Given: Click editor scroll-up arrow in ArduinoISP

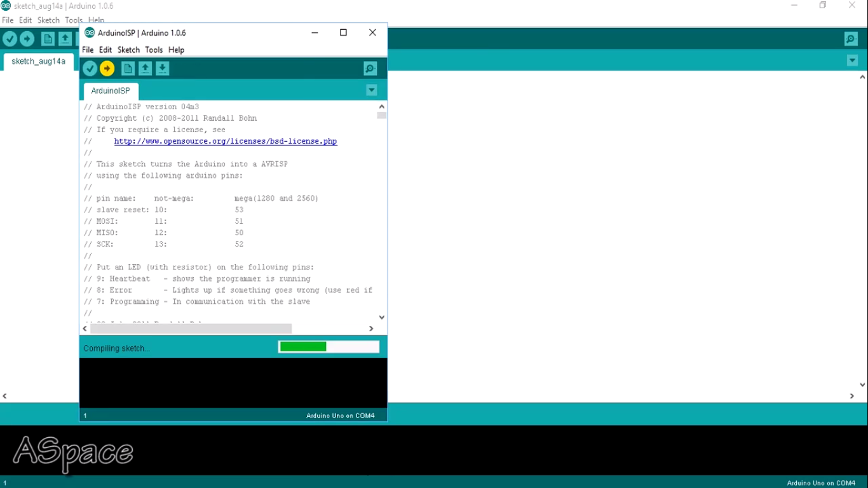Looking at the screenshot, I should point(382,107).
